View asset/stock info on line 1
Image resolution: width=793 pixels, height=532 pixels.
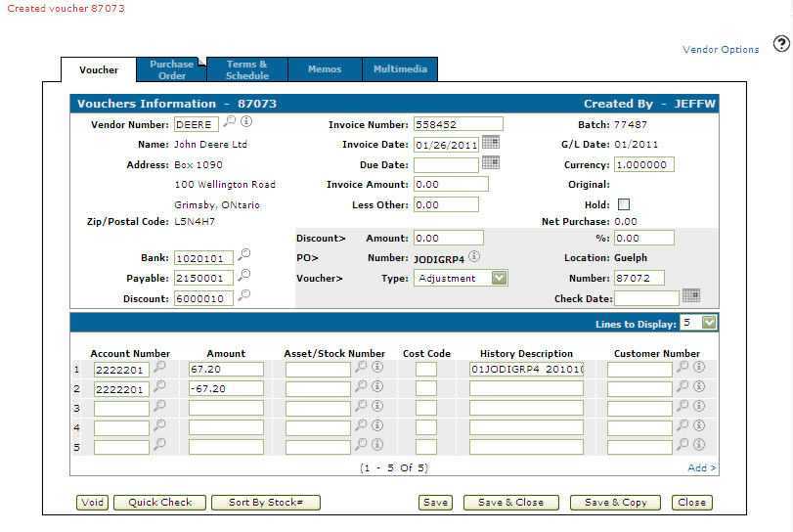pos(377,367)
